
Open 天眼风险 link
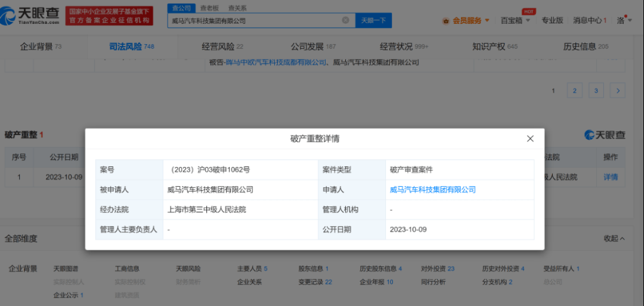coord(188,269)
